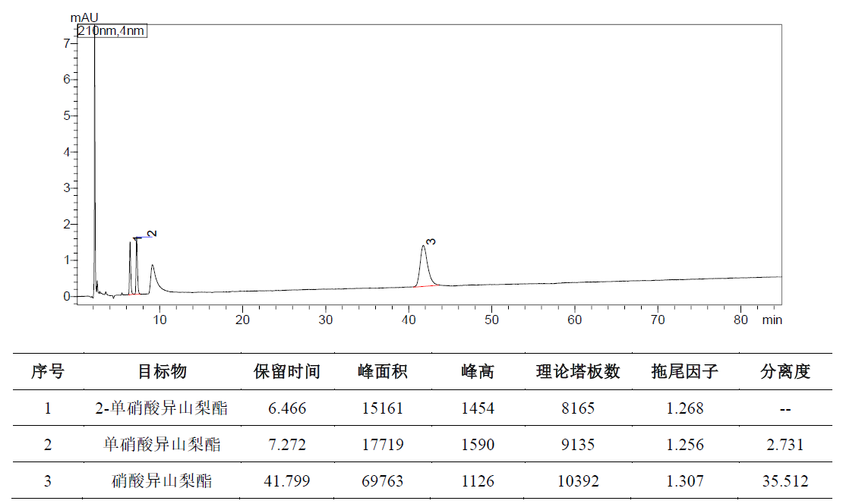Select peak 2 label on chromatogram
Image resolution: width=843 pixels, height=504 pixels.
152,234
